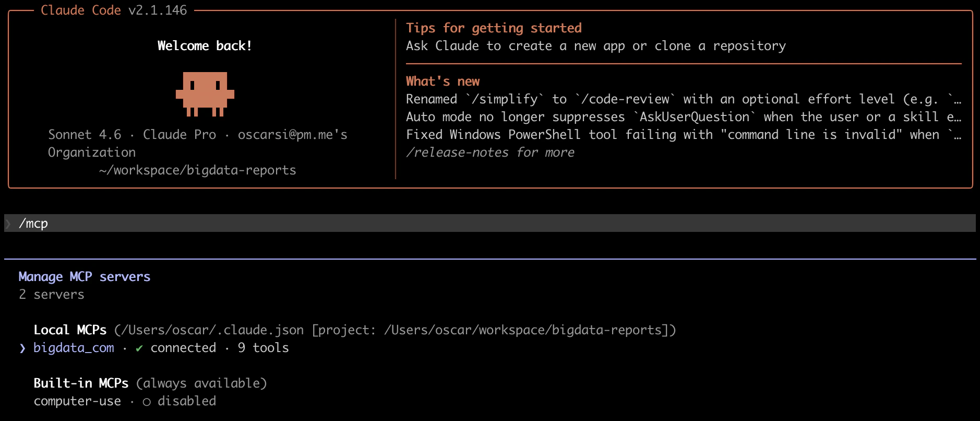
Task: Click the 9 tools text
Action: (263, 348)
